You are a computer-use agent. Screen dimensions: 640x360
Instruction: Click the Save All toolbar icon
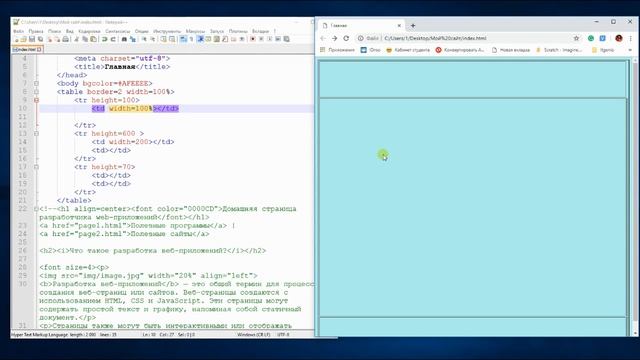click(x=40, y=39)
